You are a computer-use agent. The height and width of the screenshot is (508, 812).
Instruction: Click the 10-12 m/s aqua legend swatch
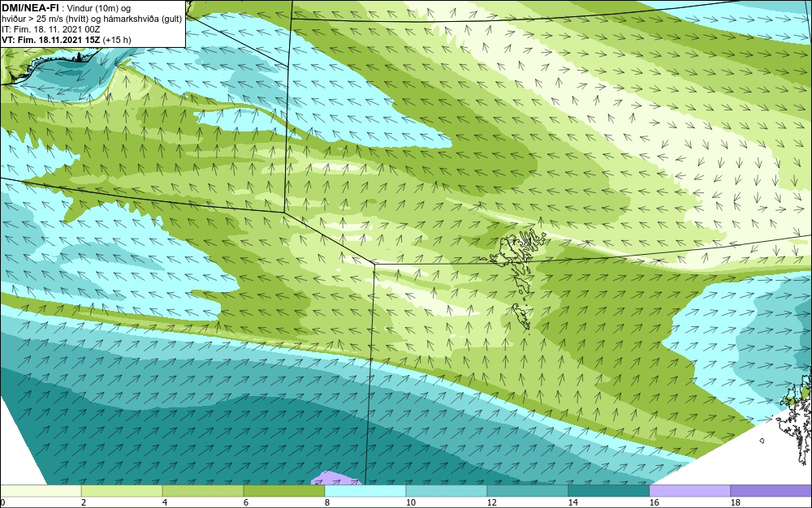(447, 490)
